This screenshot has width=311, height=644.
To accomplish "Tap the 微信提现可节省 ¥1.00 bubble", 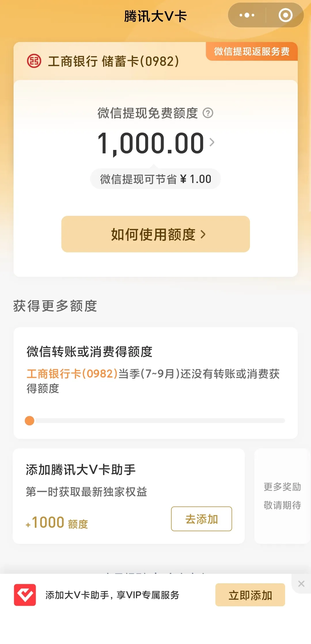I will [x=155, y=179].
